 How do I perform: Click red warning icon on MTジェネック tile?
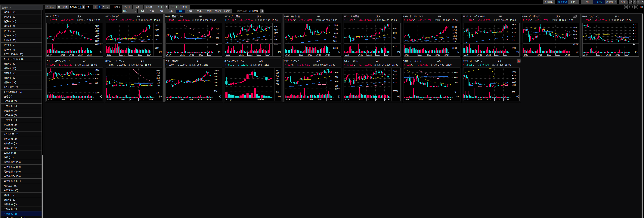point(519,61)
